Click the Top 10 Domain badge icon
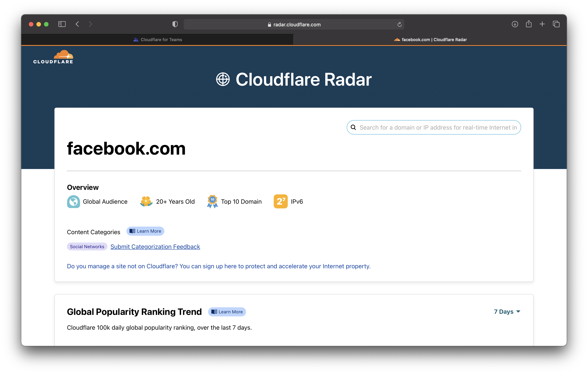 pos(212,202)
